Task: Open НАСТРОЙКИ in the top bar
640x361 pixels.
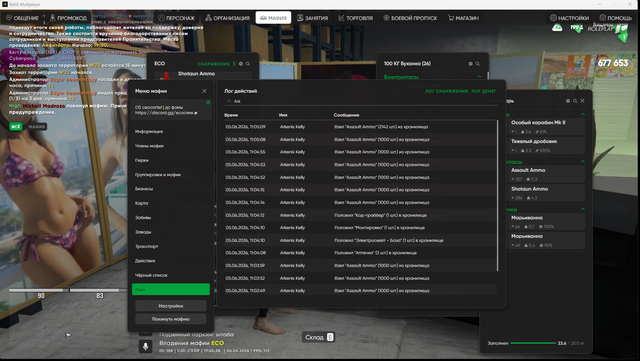Action: click(569, 18)
